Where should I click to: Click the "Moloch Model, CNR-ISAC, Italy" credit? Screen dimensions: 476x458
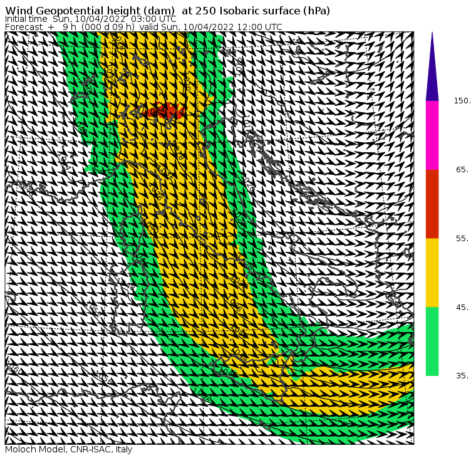tap(69, 449)
